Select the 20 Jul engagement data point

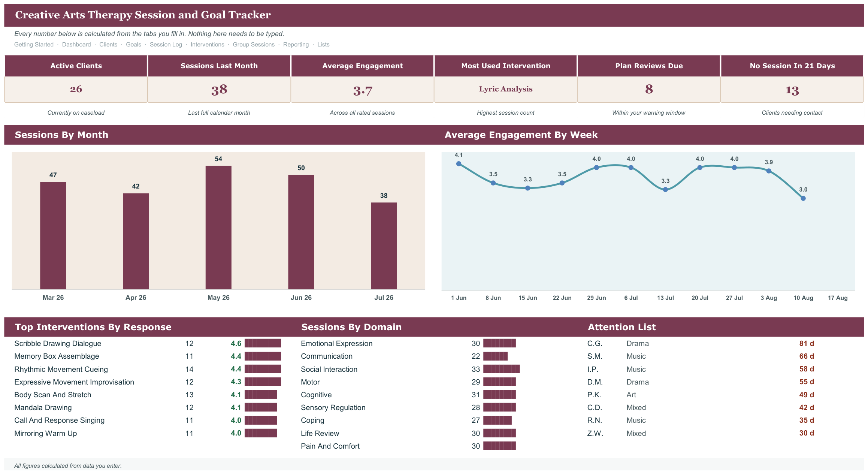(700, 168)
